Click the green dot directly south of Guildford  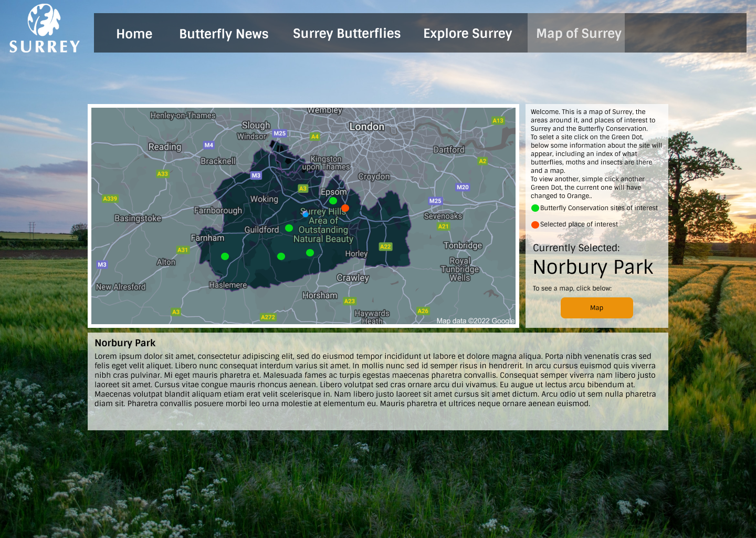281,256
